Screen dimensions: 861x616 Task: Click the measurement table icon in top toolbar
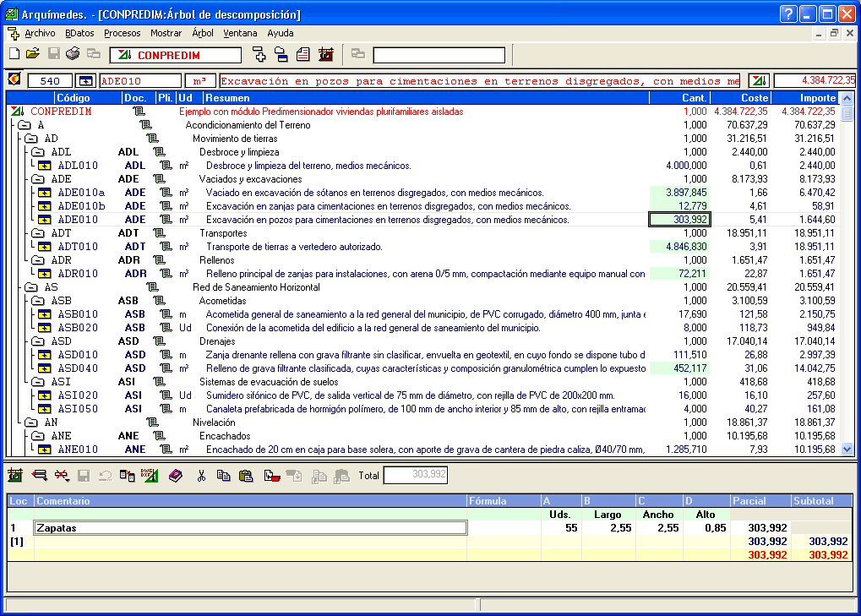(x=325, y=54)
